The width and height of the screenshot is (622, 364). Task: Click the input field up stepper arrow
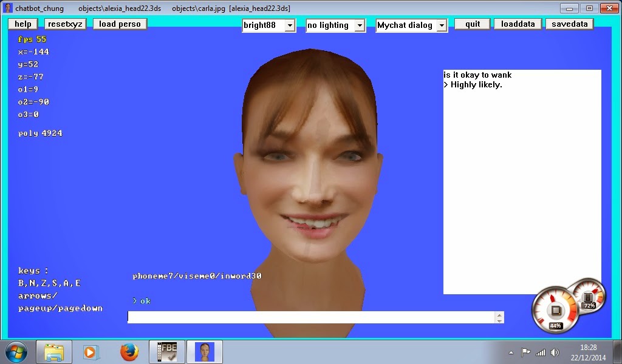[499, 314]
